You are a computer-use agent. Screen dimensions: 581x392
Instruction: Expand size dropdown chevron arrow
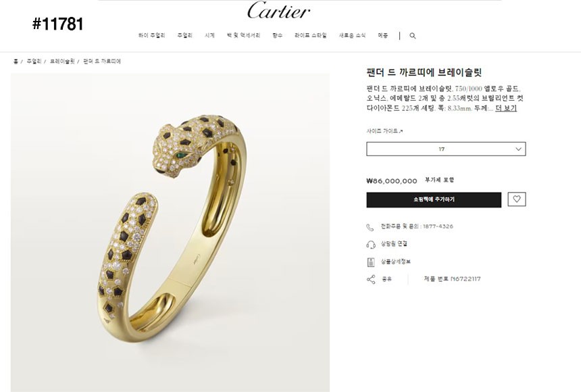[518, 149]
